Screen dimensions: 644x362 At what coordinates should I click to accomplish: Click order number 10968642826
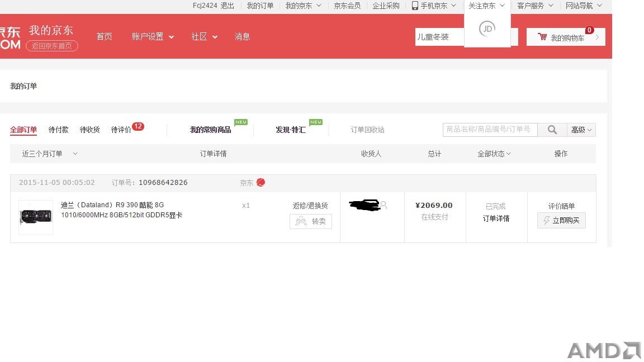click(x=163, y=182)
